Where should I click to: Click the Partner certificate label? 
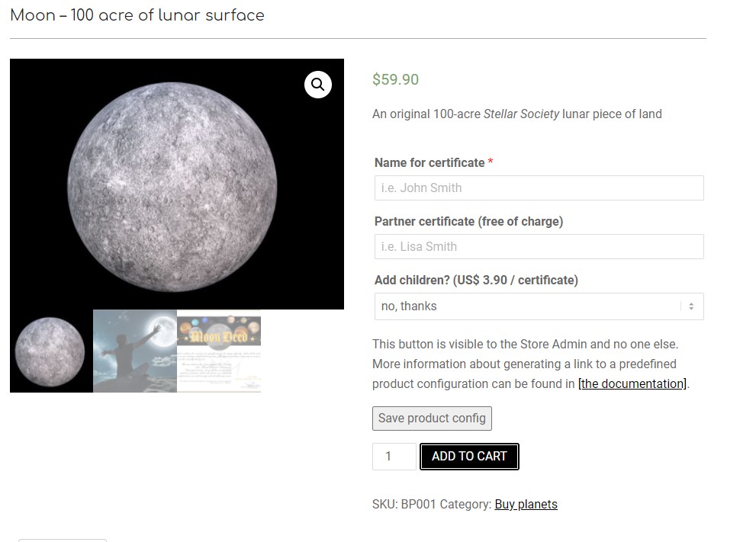tap(468, 222)
